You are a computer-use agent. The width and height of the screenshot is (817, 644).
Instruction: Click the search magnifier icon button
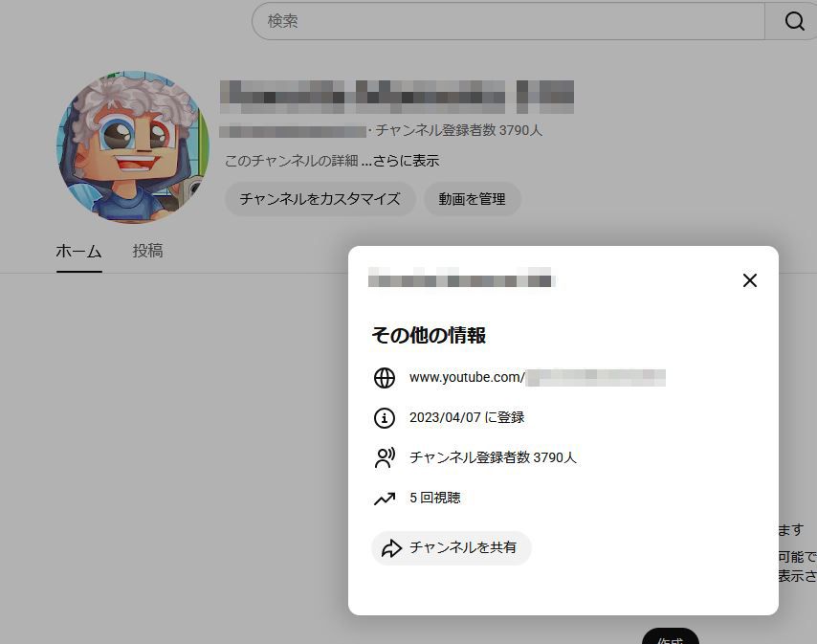click(x=794, y=21)
